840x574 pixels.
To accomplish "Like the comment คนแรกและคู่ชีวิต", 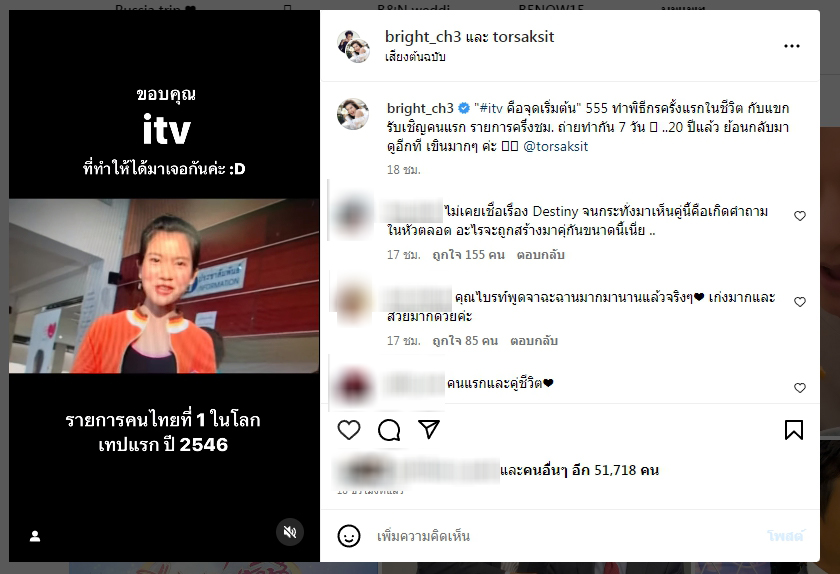I will click(799, 388).
